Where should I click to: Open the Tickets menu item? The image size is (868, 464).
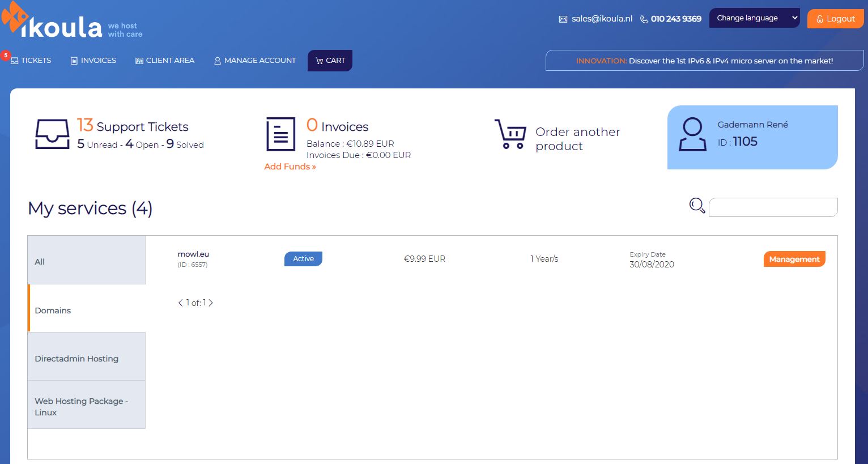[31, 61]
